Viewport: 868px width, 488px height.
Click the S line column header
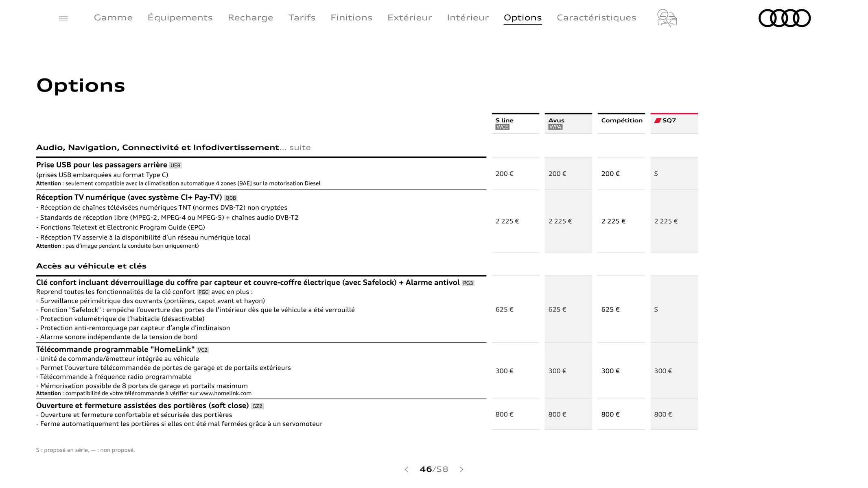pos(515,123)
